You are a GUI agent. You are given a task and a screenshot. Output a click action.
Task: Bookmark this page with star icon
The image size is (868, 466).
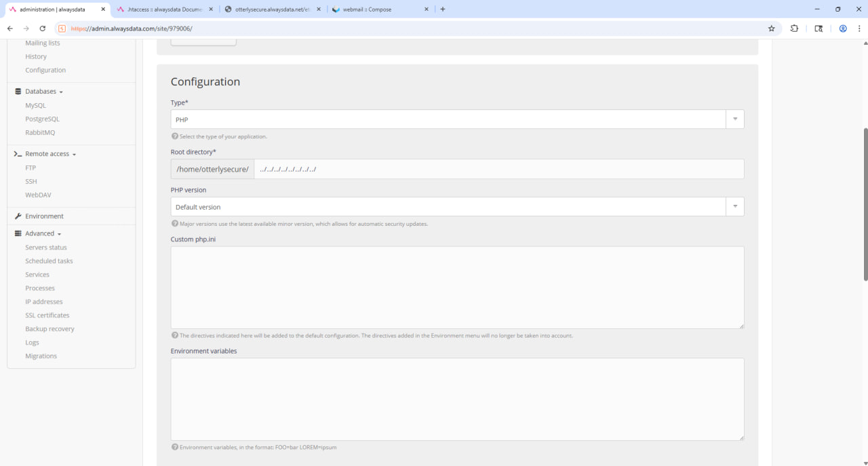coord(771,28)
